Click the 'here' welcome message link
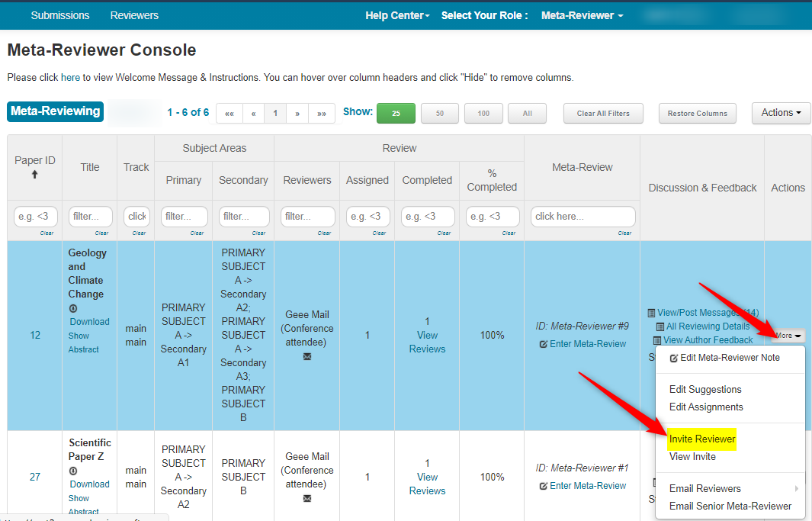812x521 pixels. (x=70, y=78)
